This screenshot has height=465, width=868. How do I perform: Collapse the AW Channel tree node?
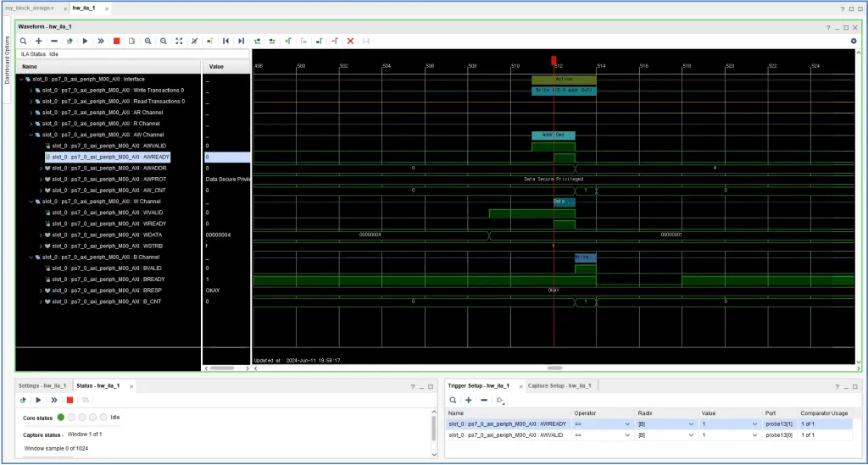pyautogui.click(x=31, y=134)
